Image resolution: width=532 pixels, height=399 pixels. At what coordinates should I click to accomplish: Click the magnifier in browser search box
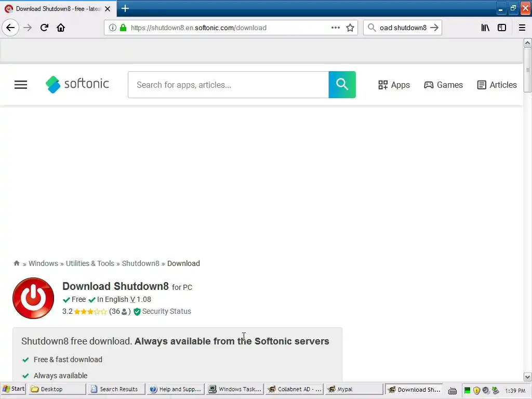(372, 28)
